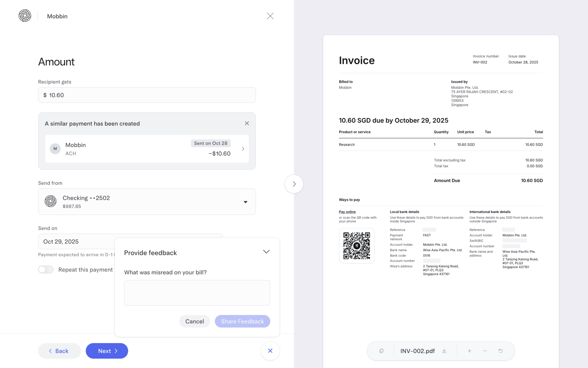Screen dimensions: 588x368
Task: Collapse the Provide feedback panel
Action: 266,252
